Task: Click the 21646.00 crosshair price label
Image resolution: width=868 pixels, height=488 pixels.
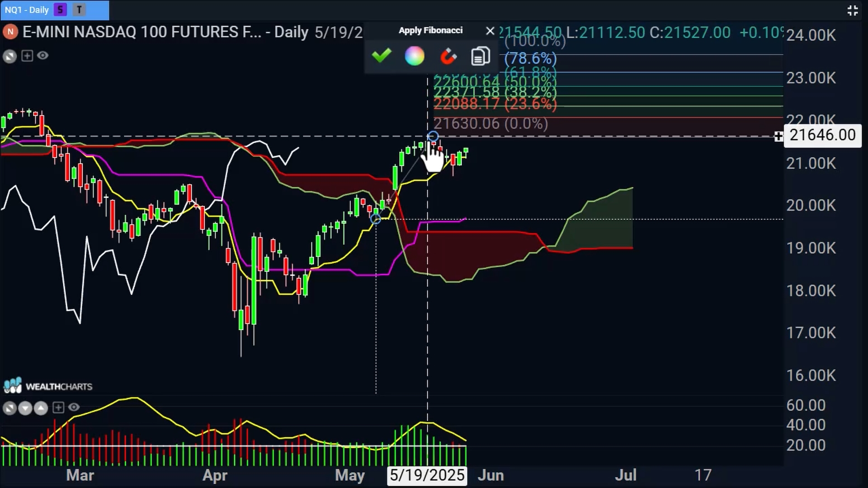Action: click(822, 135)
